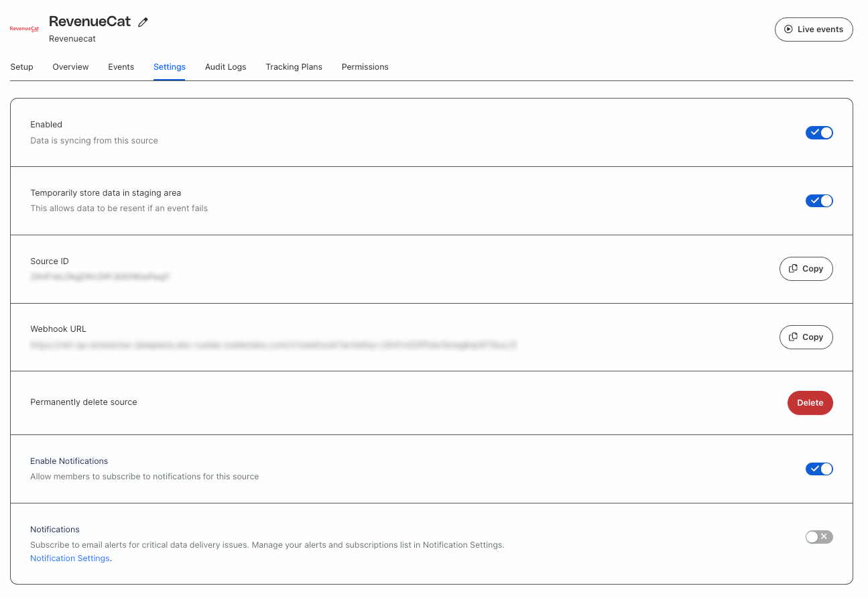Open the Notification Settings link

coord(70,558)
